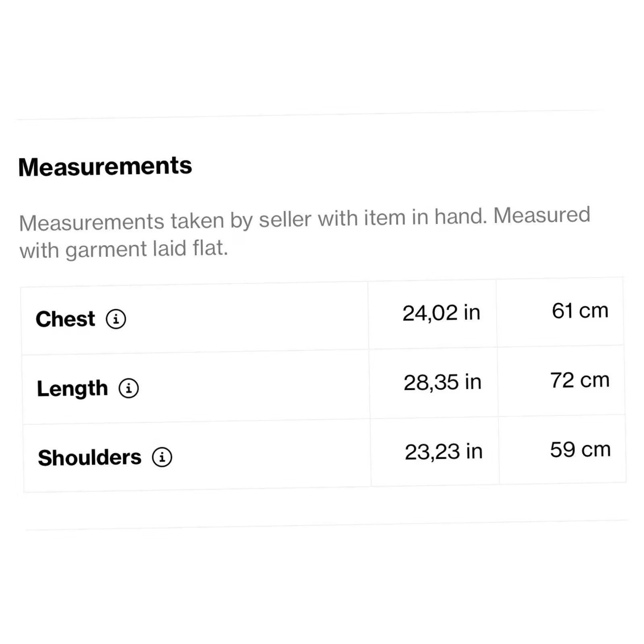
Task: Click the 24,02 in chest value
Action: coord(442,313)
